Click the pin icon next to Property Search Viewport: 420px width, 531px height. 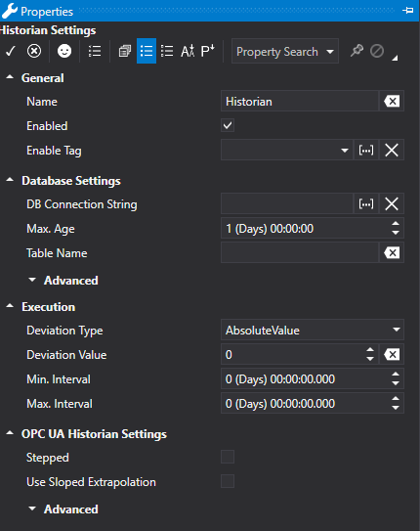point(357,51)
